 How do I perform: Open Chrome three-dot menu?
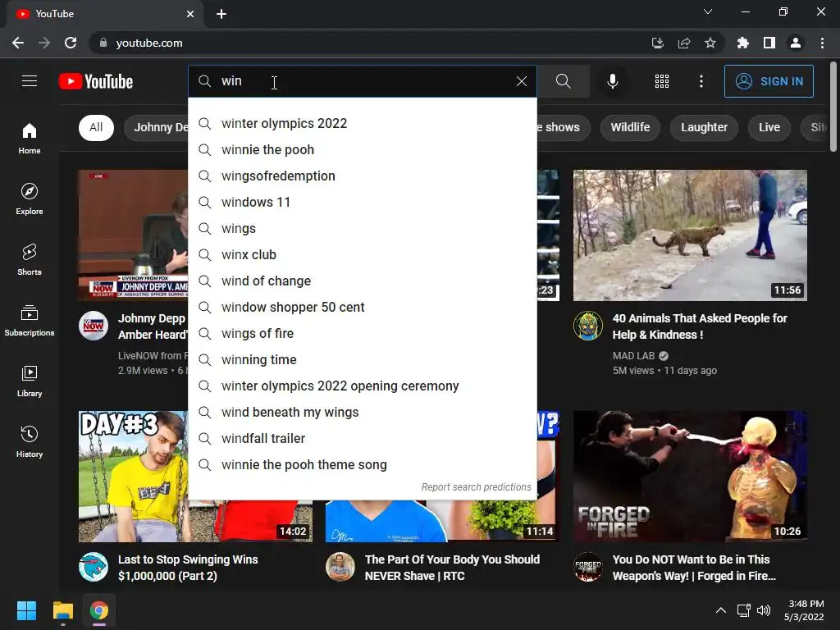tap(822, 43)
